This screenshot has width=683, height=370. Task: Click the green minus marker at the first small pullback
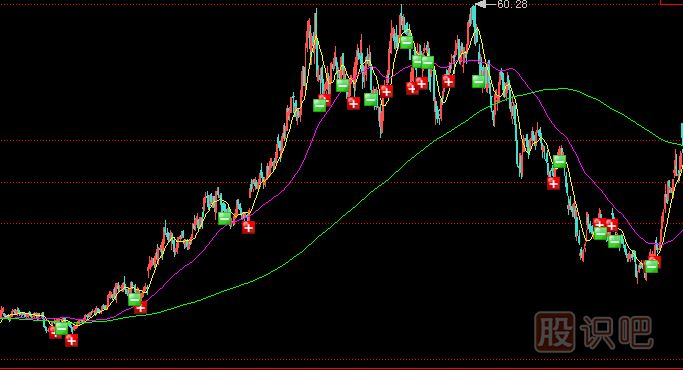tap(134, 299)
